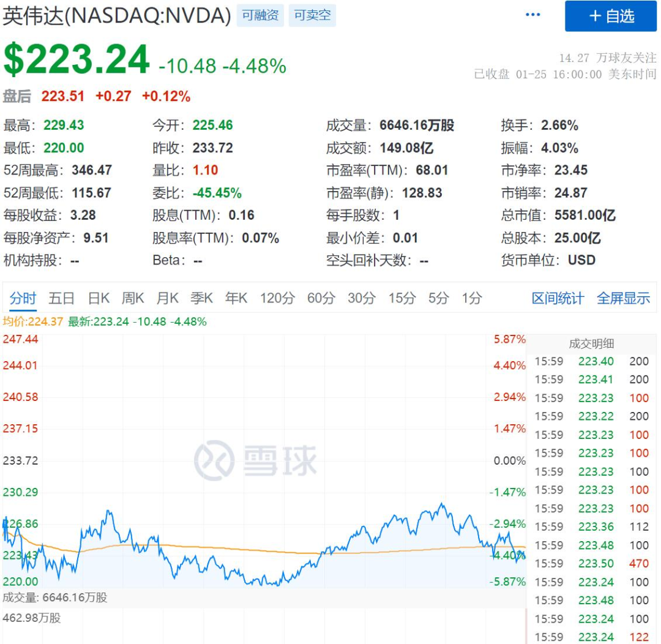This screenshot has height=644, width=661.
Task: Open 区间统计 range statistics
Action: tap(558, 298)
